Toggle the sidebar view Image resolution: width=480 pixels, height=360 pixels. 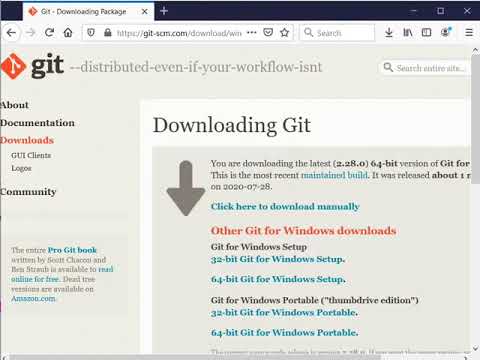click(x=426, y=33)
